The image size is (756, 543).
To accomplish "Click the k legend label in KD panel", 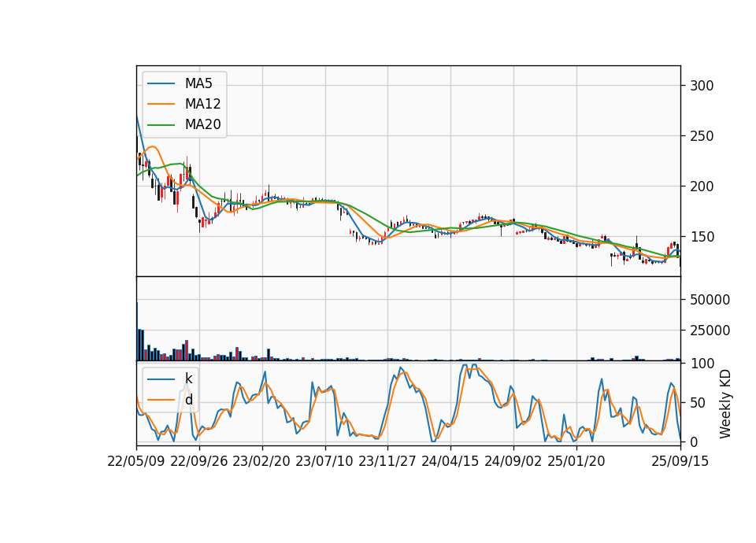I will click(188, 379).
